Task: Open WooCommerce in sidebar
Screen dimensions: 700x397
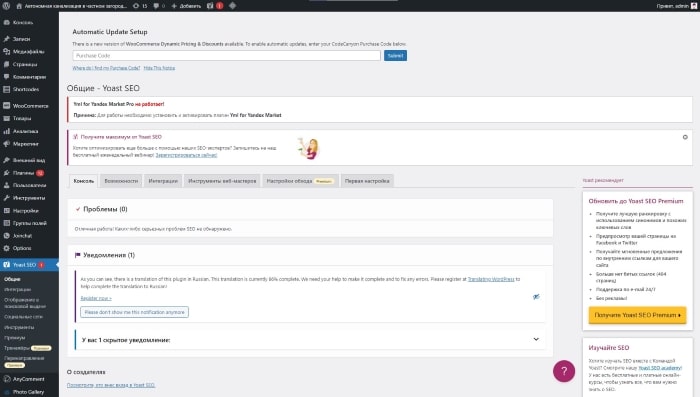Action: [29, 106]
